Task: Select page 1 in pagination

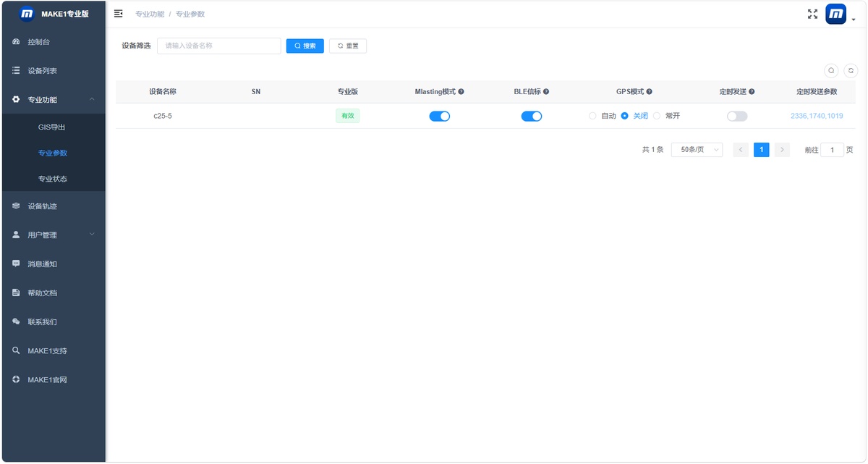Action: click(x=761, y=150)
